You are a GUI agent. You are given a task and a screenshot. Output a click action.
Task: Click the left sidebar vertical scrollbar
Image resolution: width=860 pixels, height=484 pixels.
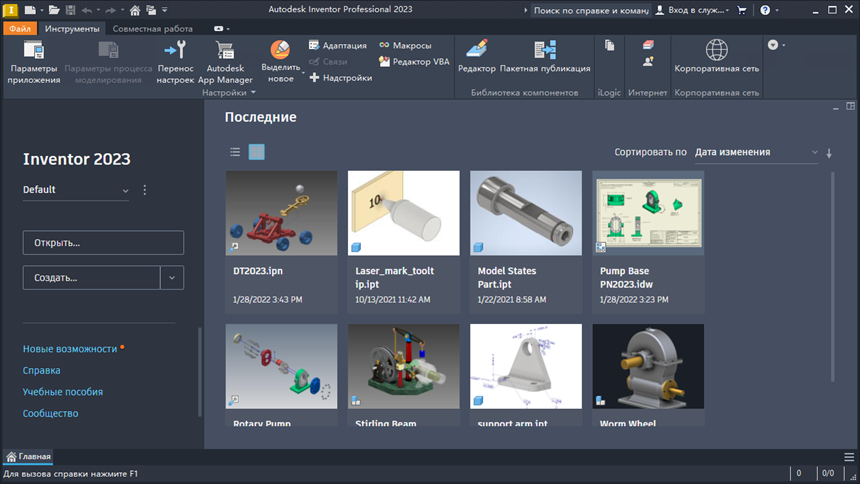200,372
